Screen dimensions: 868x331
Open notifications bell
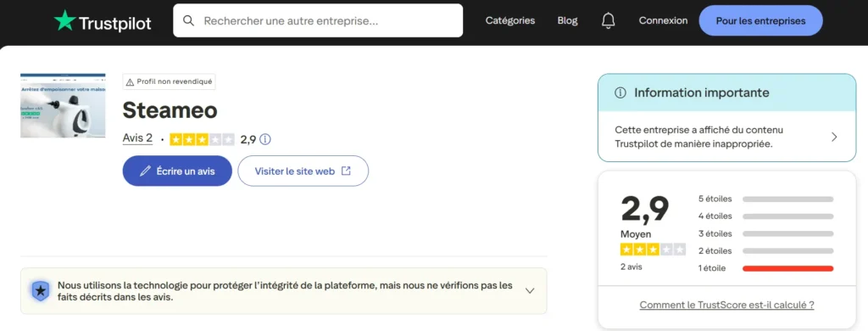coord(608,20)
